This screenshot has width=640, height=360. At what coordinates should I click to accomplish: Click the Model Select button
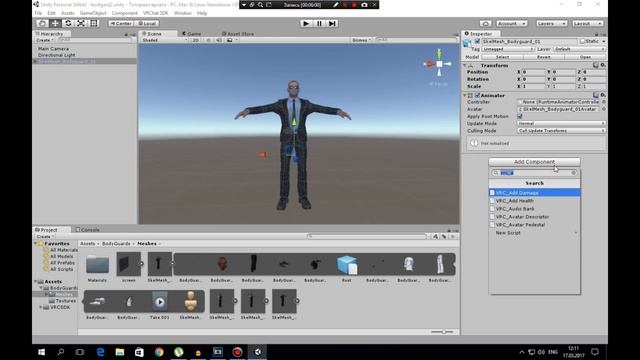502,57
